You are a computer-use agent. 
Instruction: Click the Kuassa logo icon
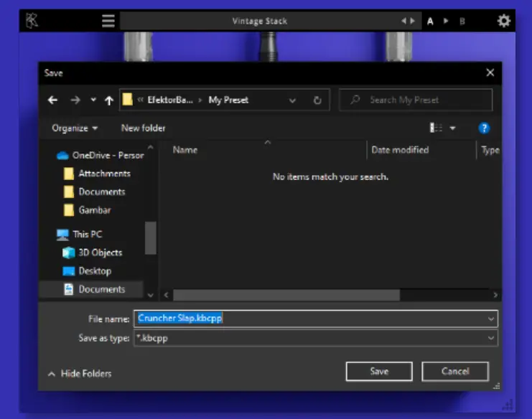point(32,20)
